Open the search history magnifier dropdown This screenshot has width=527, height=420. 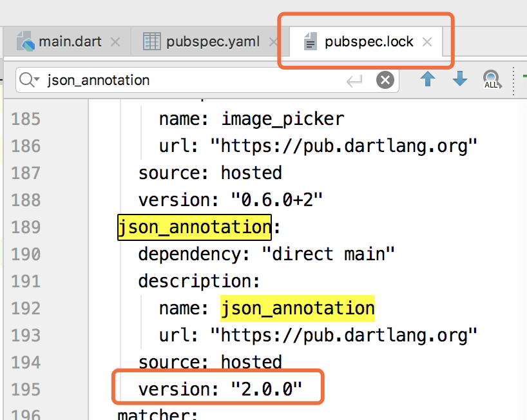pyautogui.click(x=29, y=80)
